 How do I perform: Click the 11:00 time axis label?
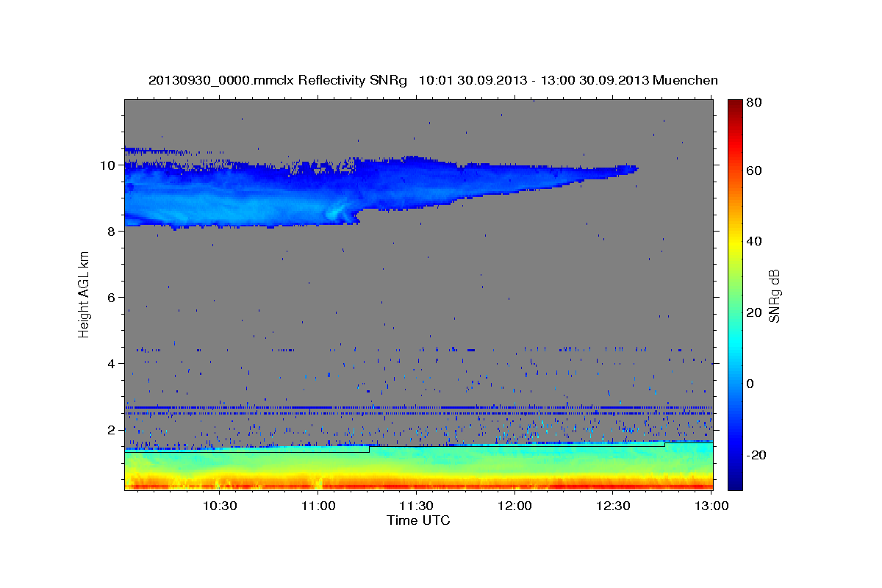(318, 506)
